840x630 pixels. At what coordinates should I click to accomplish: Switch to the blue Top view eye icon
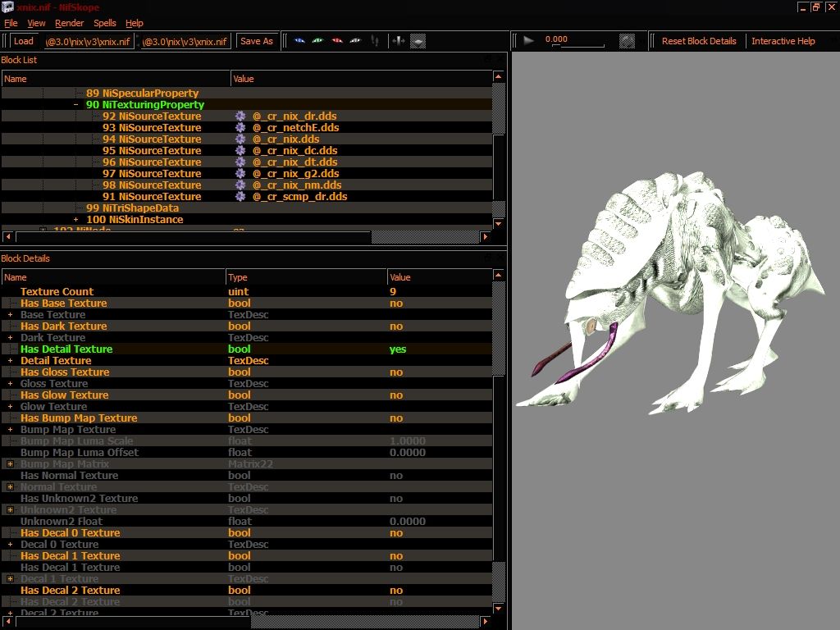(x=299, y=41)
